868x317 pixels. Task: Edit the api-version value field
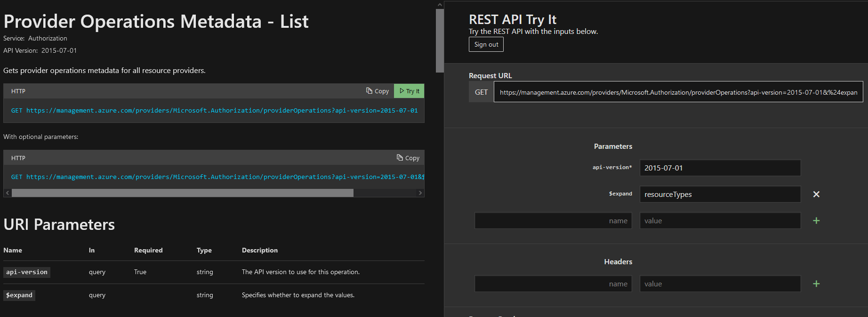720,168
